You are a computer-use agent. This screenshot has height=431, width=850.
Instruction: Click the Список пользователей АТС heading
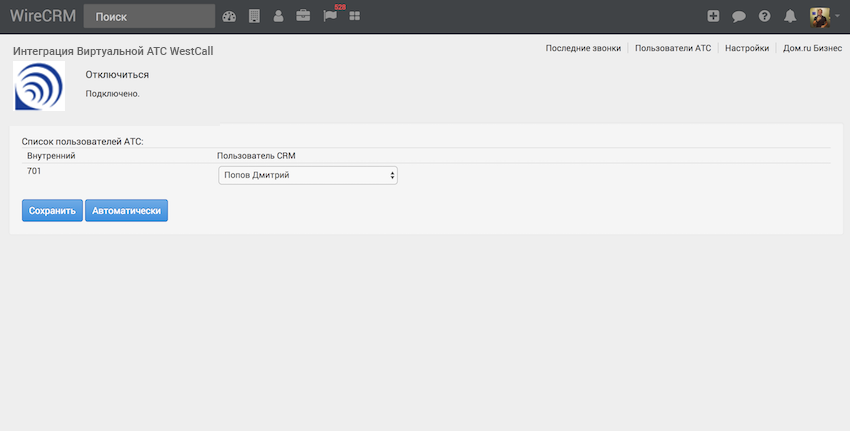click(82, 141)
